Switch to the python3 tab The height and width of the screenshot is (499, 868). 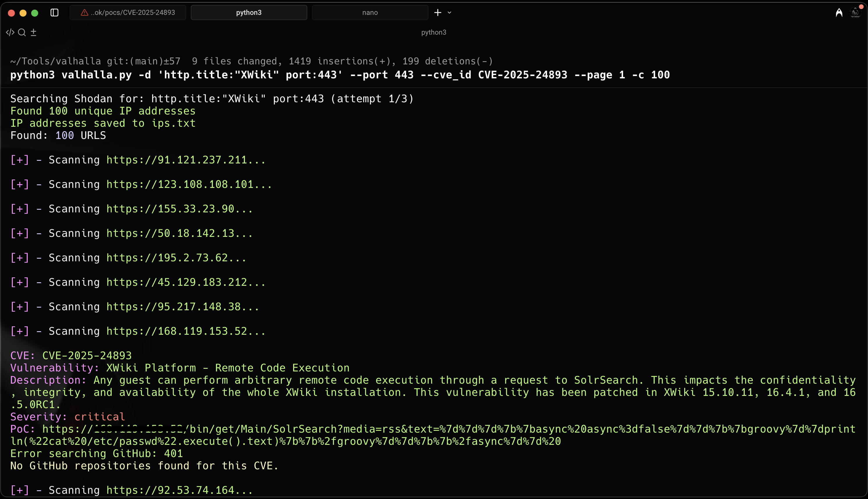tap(249, 12)
